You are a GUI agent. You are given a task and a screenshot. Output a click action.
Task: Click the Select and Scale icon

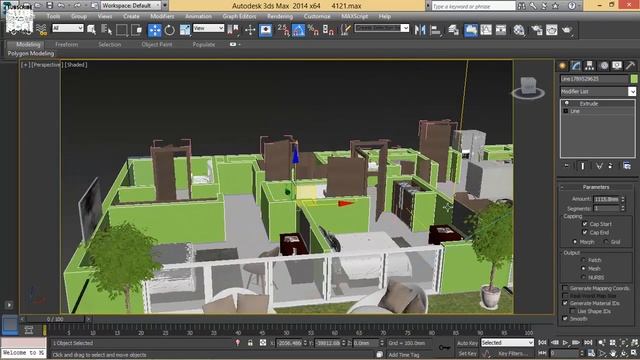pyautogui.click(x=185, y=30)
